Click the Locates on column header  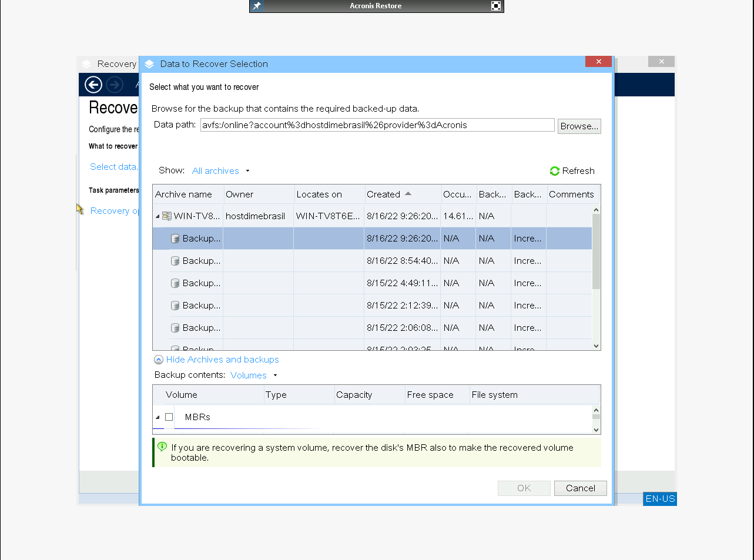[x=329, y=195]
